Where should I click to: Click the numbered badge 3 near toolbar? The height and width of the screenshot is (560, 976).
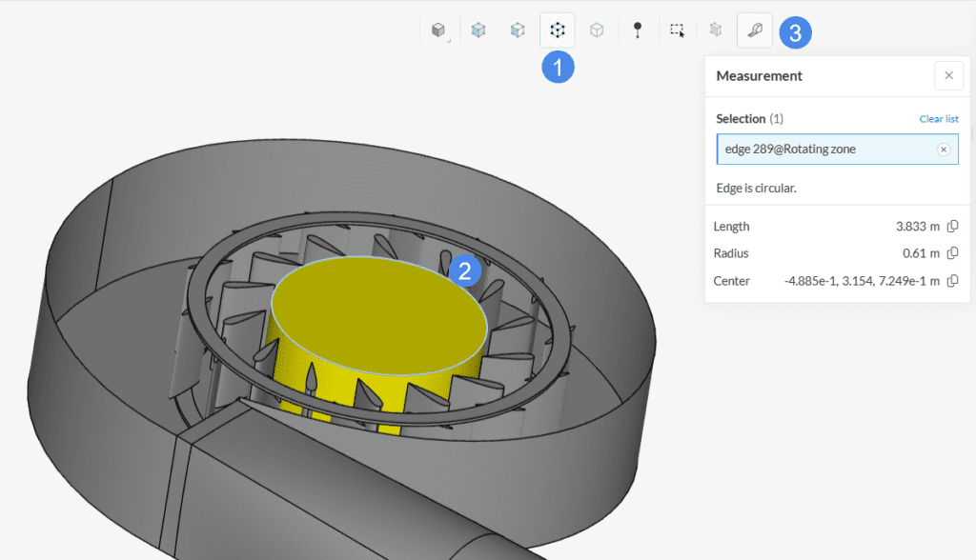click(796, 31)
